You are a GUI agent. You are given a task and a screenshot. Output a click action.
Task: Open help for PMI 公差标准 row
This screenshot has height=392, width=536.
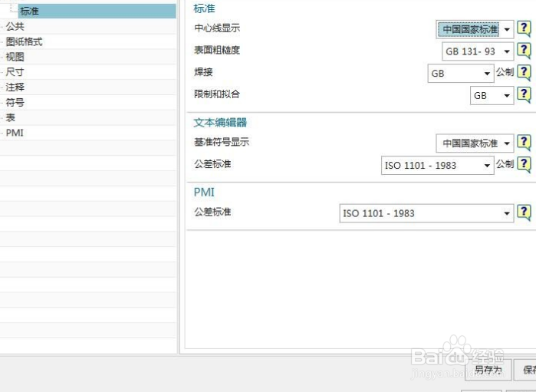tap(524, 212)
